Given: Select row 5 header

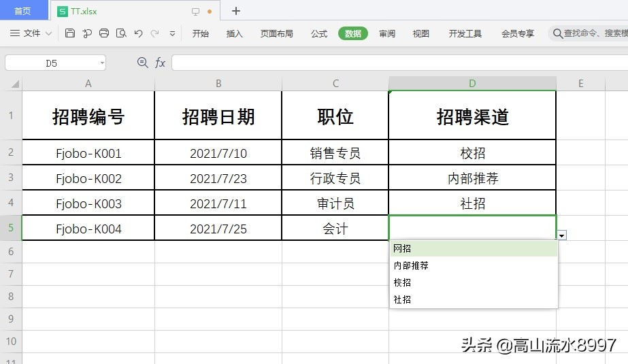Looking at the screenshot, I should pyautogui.click(x=11, y=228).
